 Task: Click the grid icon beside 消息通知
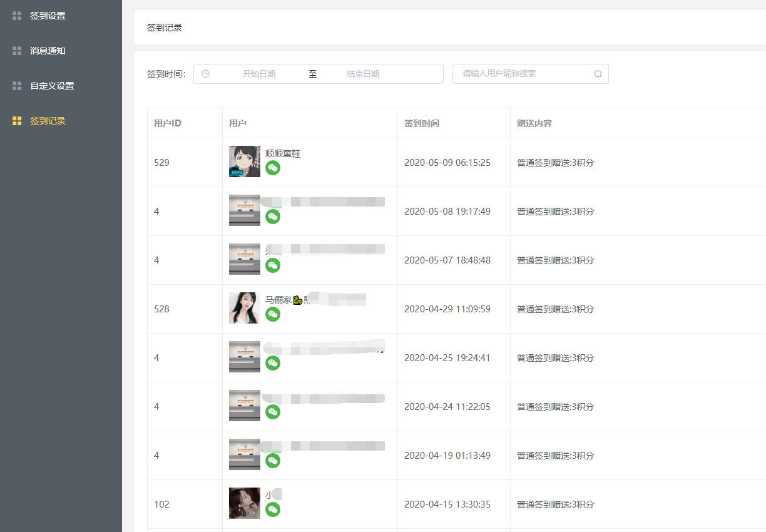pos(17,51)
